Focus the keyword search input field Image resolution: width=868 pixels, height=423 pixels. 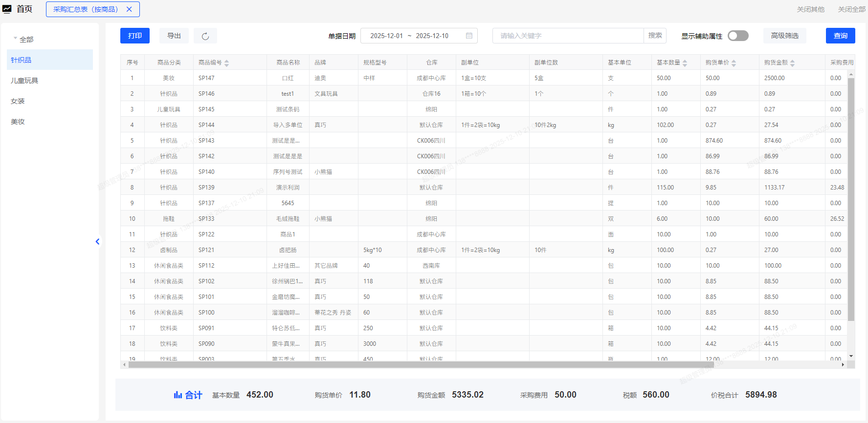tap(567, 36)
